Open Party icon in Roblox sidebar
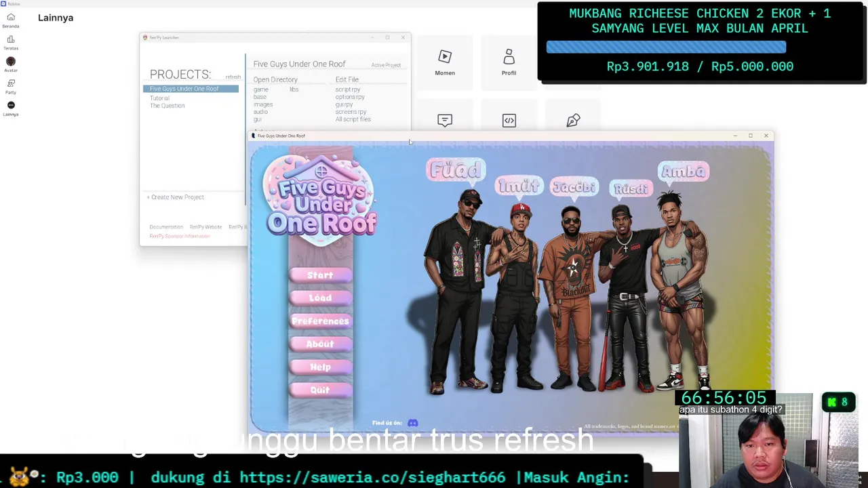 point(11,83)
